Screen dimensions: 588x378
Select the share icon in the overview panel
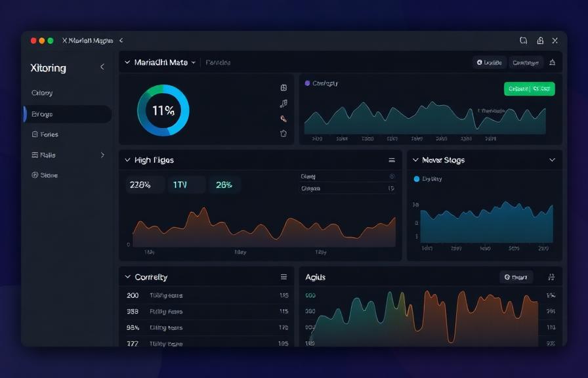click(283, 103)
